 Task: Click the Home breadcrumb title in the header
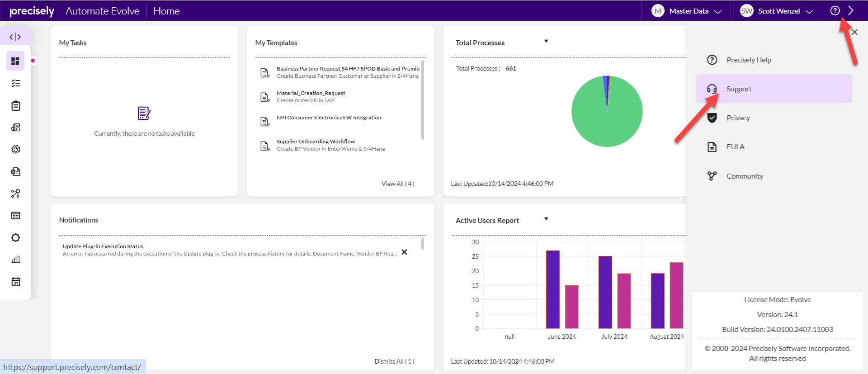tap(166, 11)
